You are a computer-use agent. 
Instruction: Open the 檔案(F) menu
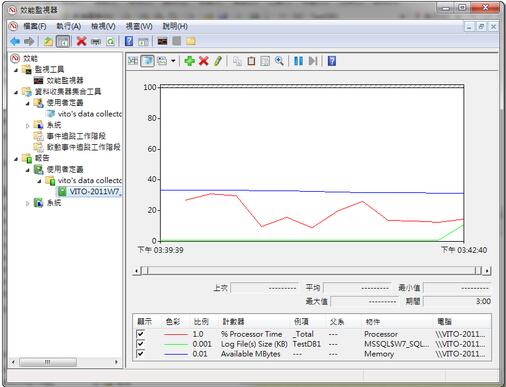coord(35,26)
